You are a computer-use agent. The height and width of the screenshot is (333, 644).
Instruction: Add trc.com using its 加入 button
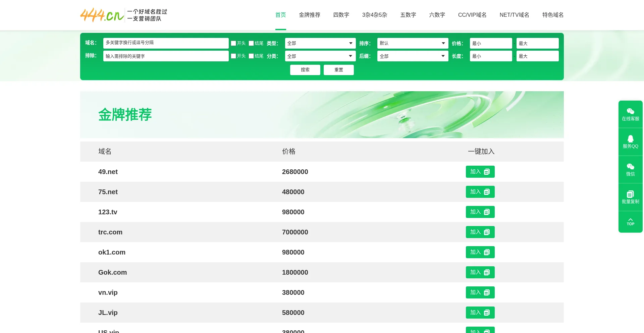[x=480, y=232]
